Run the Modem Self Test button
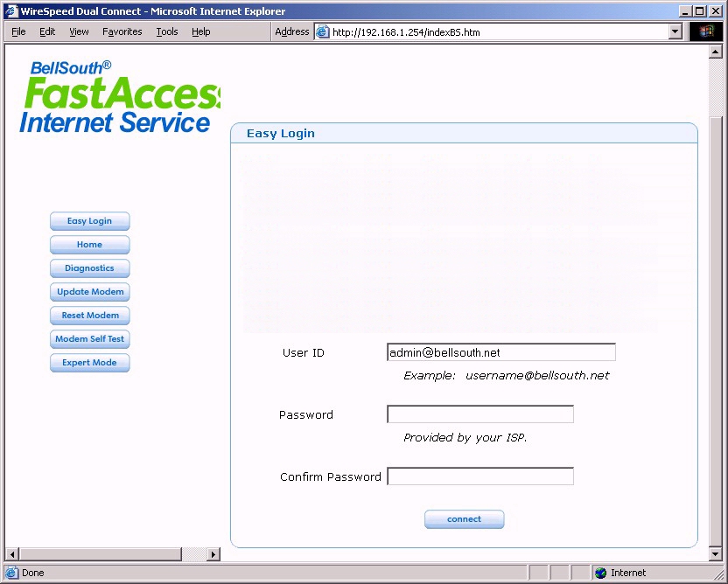This screenshot has height=584, width=728. 89,339
